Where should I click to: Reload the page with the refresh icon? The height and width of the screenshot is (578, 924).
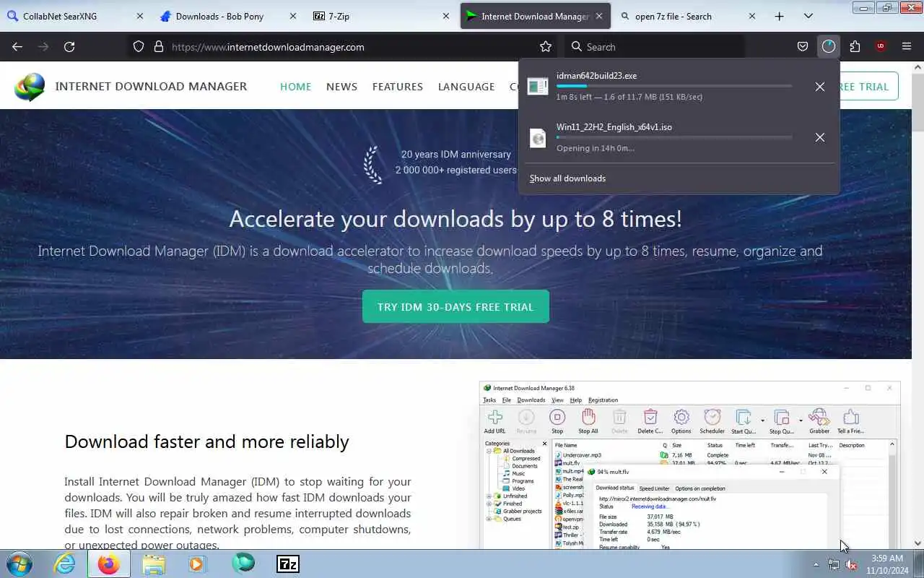pos(69,46)
